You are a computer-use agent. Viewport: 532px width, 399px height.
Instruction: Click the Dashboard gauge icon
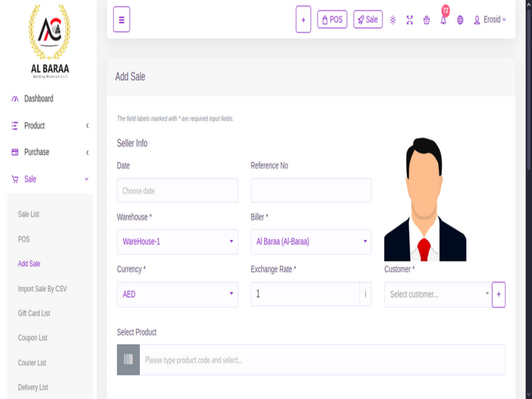pos(15,99)
